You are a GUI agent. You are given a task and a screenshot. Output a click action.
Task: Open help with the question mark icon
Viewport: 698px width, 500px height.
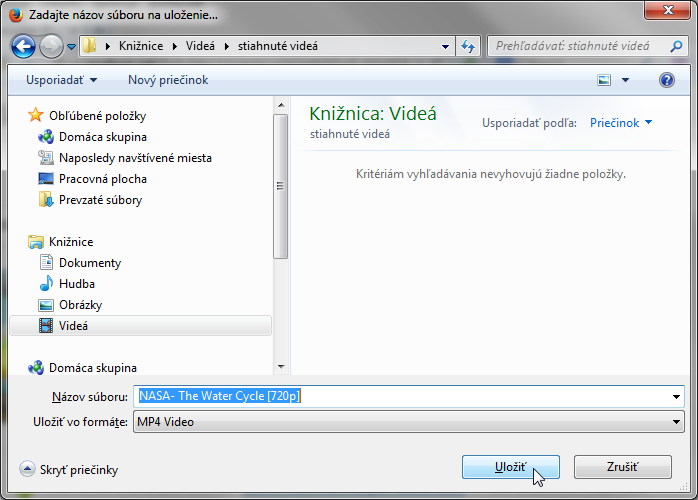(666, 80)
